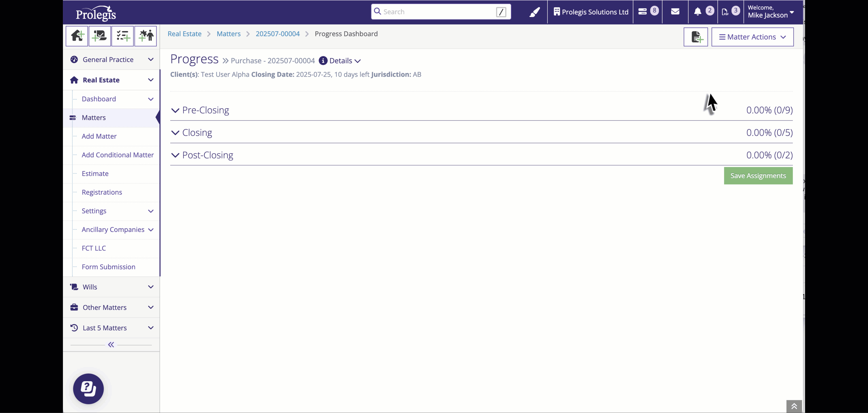Open the paintbrush theme icon
The image size is (868, 413).
(x=534, y=12)
